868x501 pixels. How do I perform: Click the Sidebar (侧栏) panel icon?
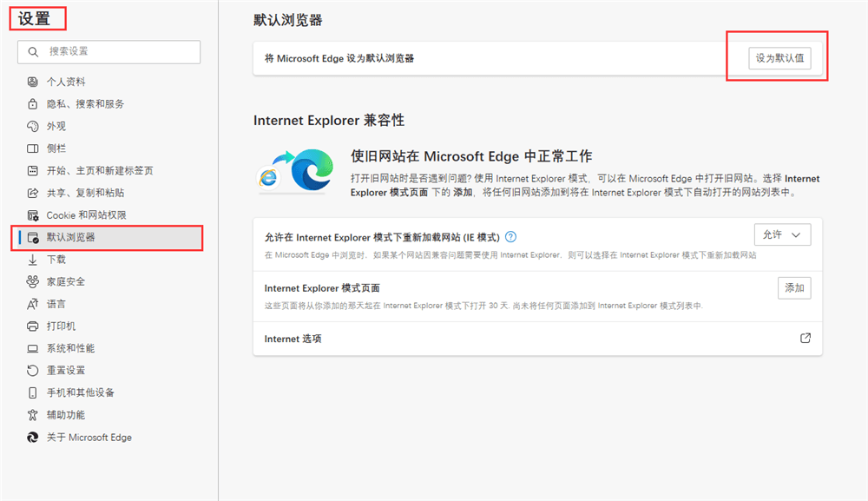33,148
